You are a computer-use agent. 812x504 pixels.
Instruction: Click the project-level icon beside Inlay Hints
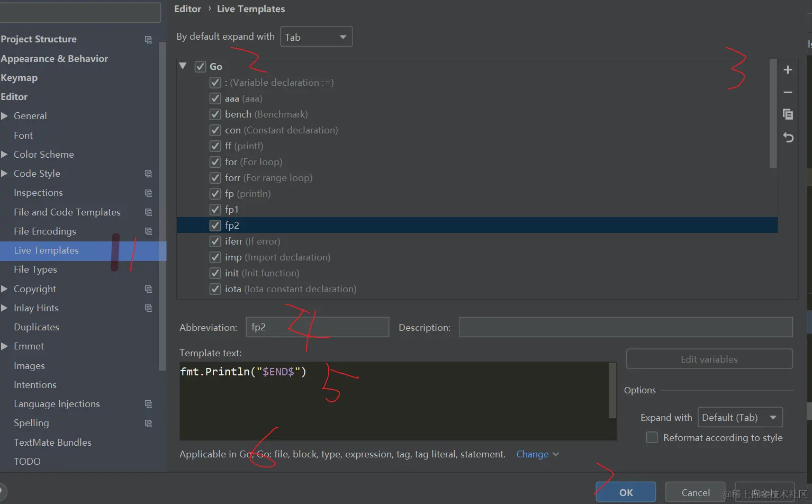148,308
